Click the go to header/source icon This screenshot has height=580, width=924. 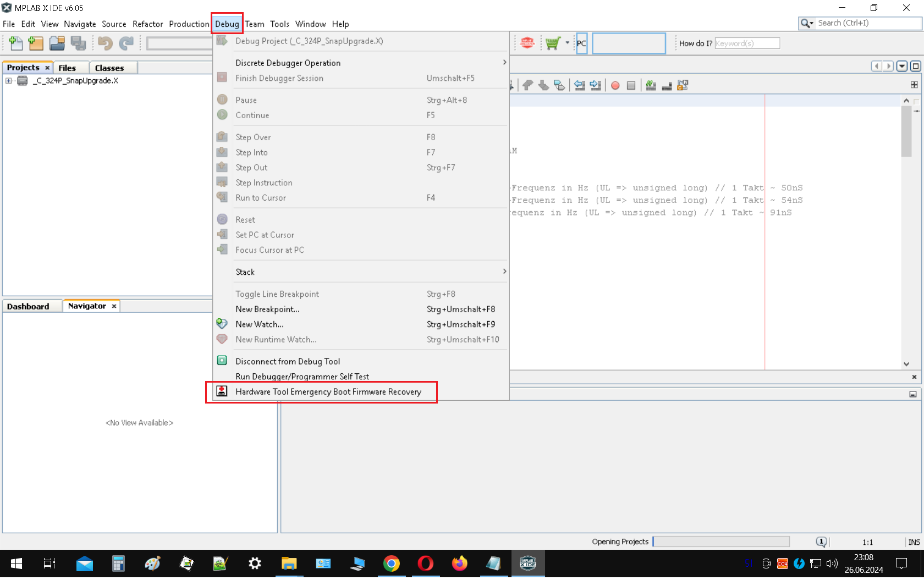pos(683,85)
